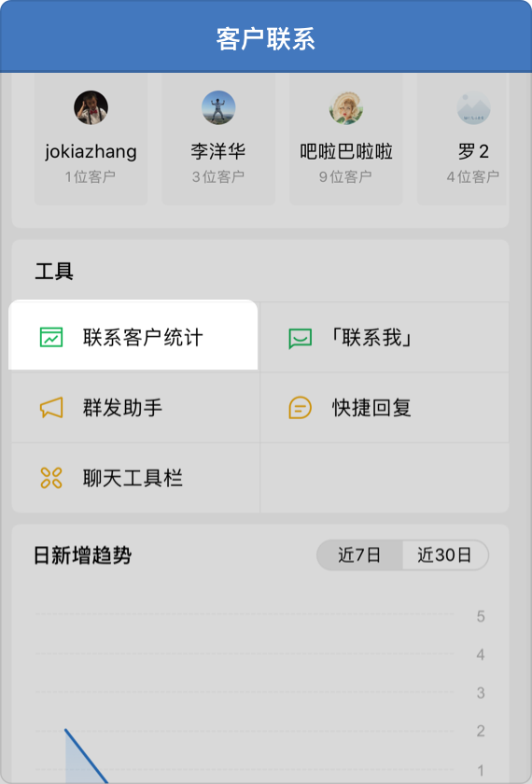Click the blue trend line in chart
The width and height of the screenshot is (532, 784).
[x=86, y=756]
